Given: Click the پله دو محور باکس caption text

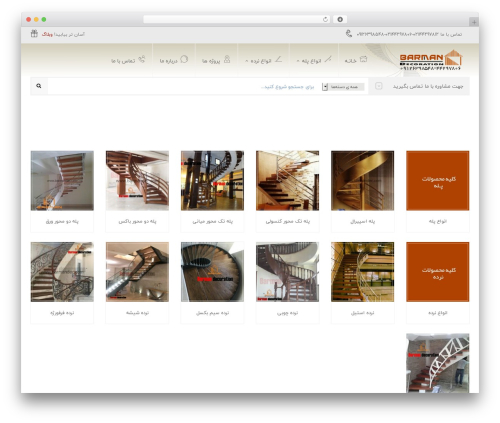Looking at the screenshot, I should pos(137,221).
